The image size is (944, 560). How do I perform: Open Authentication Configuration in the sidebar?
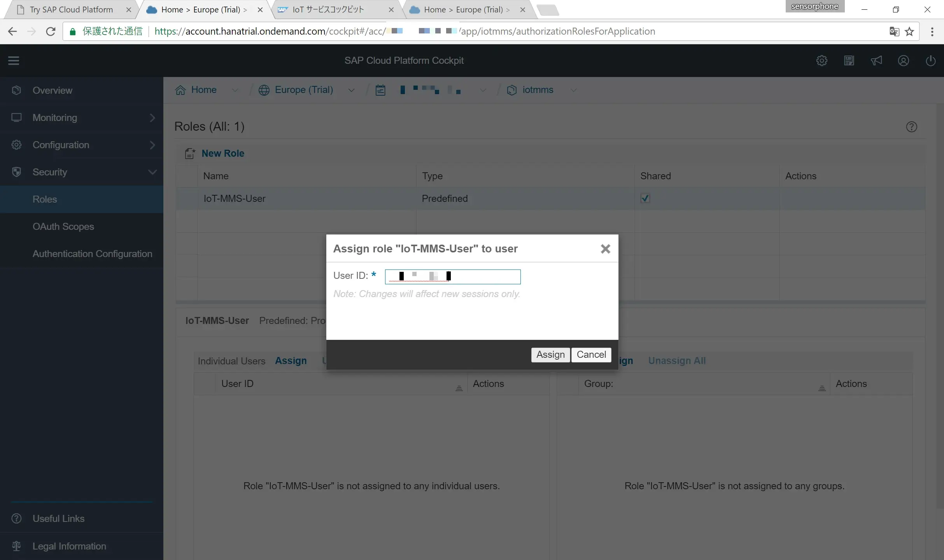click(x=82, y=254)
